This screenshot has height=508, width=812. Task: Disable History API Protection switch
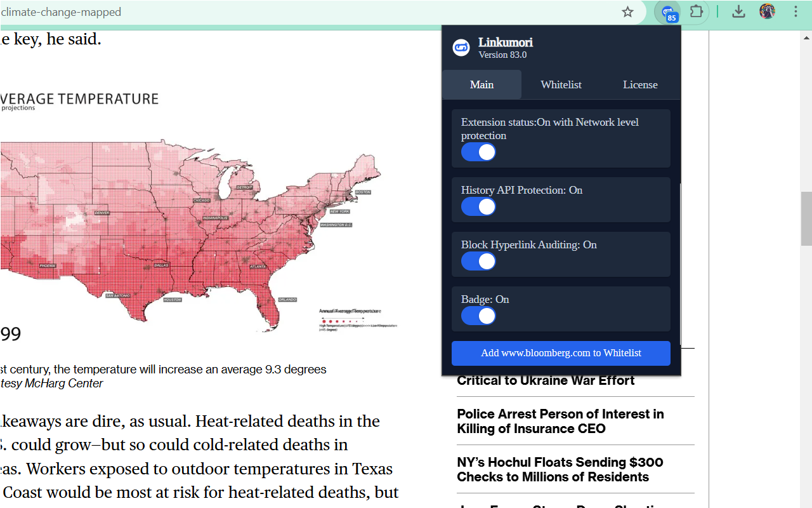478,207
